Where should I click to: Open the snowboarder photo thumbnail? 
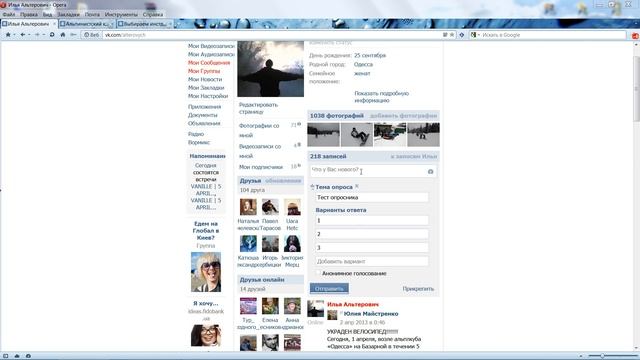(357, 135)
